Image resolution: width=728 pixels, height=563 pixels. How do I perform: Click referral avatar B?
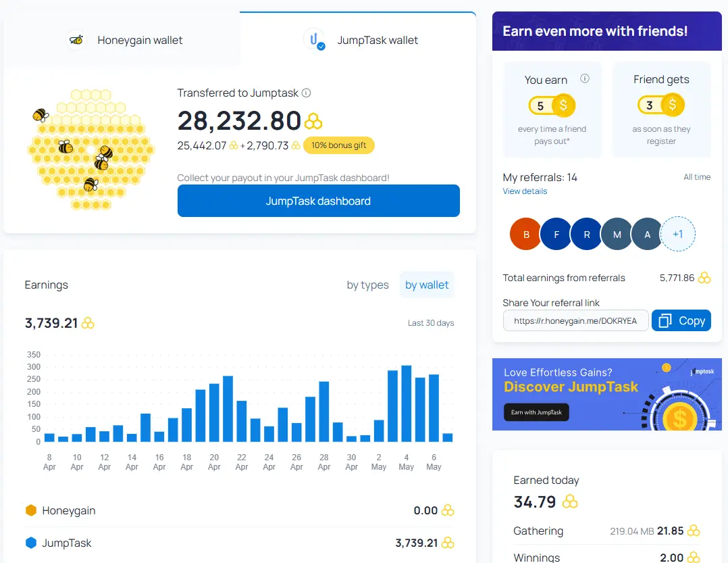[x=526, y=234]
